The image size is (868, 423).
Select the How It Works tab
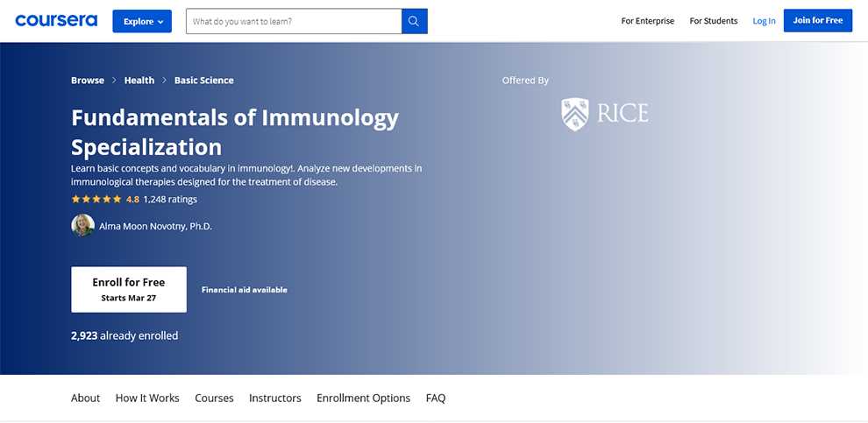147,398
